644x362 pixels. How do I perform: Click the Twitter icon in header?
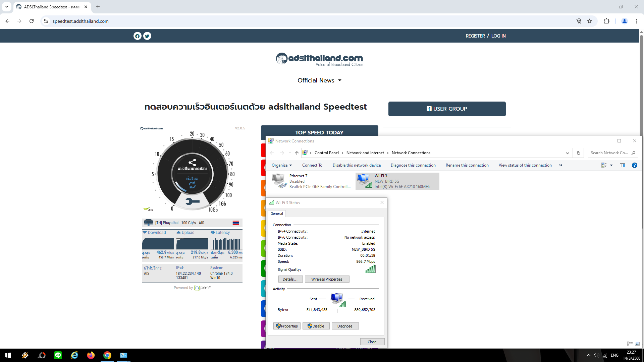pos(147,36)
